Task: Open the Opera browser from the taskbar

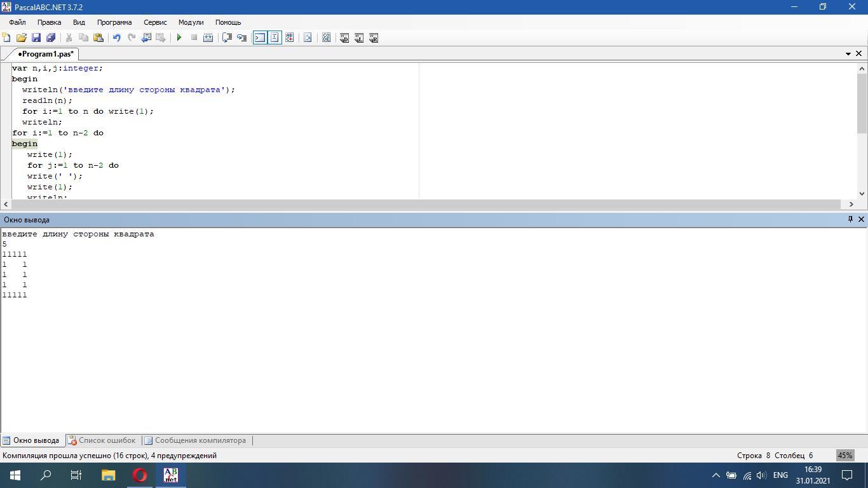Action: coord(140,475)
